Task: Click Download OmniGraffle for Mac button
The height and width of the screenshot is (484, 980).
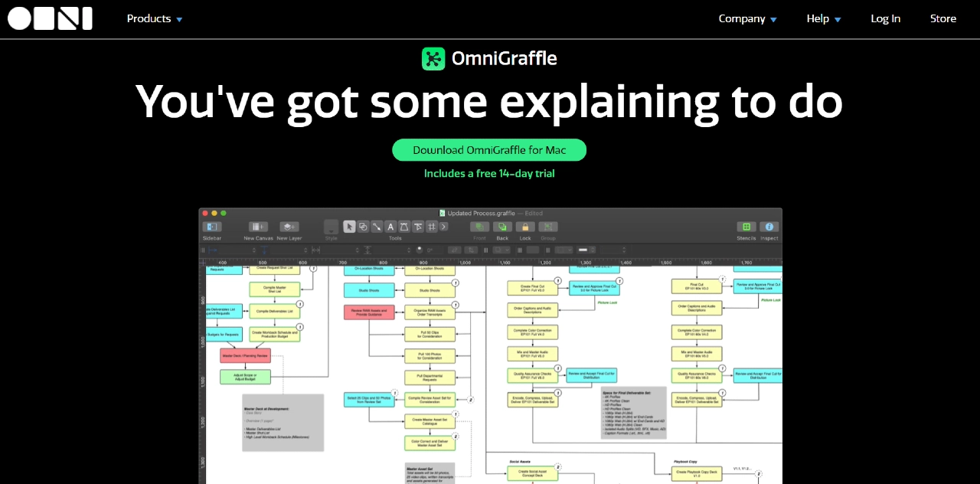Action: coord(489,150)
